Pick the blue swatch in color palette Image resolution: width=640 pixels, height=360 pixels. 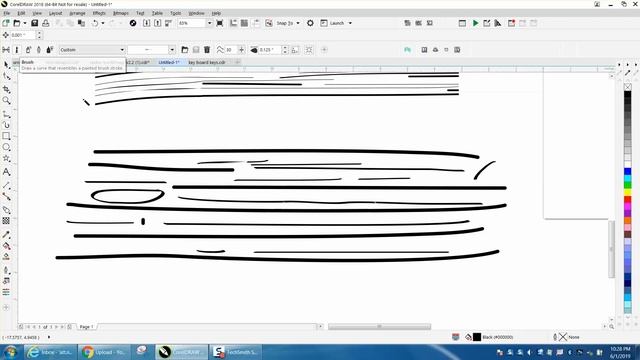click(x=627, y=171)
